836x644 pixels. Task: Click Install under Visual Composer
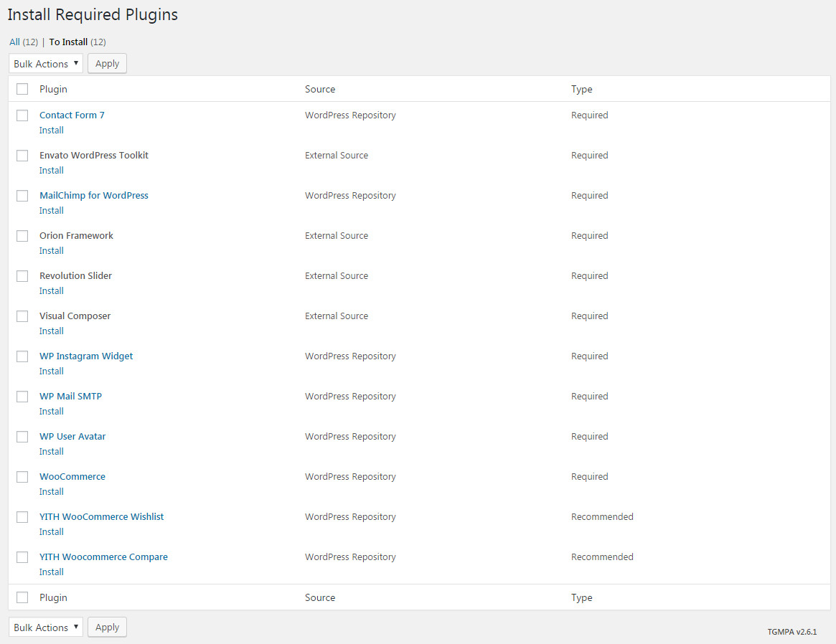point(51,331)
